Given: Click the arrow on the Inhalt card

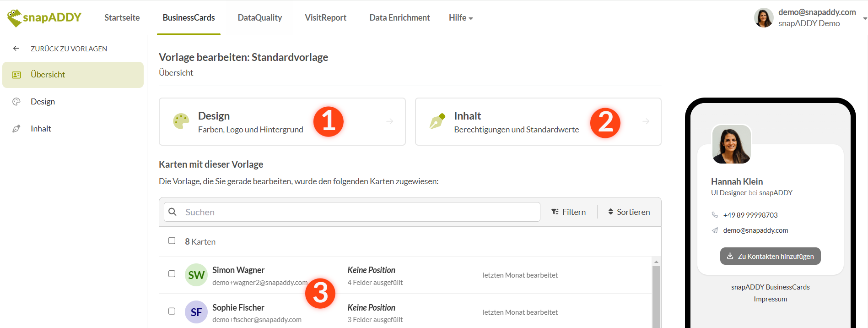Looking at the screenshot, I should 646,121.
